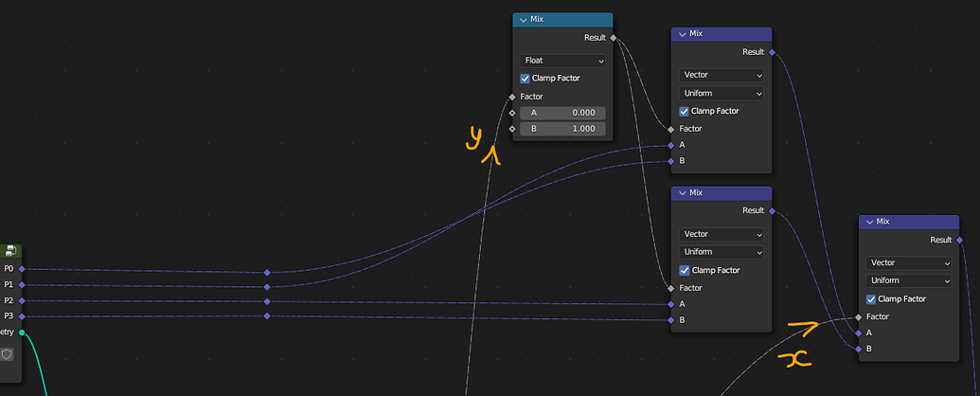This screenshot has width=980, height=396.
Task: Click the A socket of the rightmost Mix node
Action: [859, 333]
